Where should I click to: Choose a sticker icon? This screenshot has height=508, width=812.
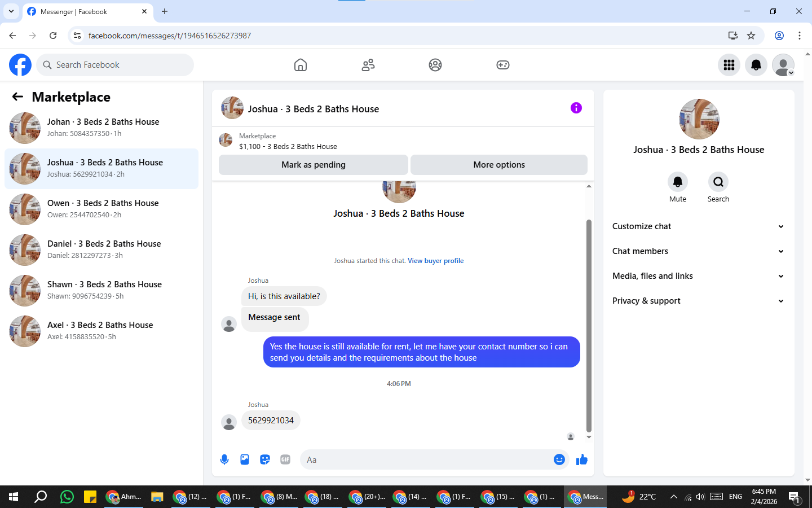[265, 459]
